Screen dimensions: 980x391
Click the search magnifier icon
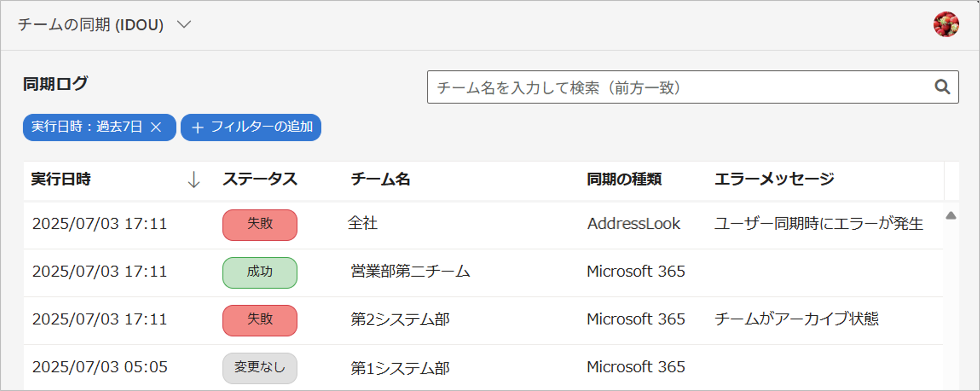[x=942, y=87]
